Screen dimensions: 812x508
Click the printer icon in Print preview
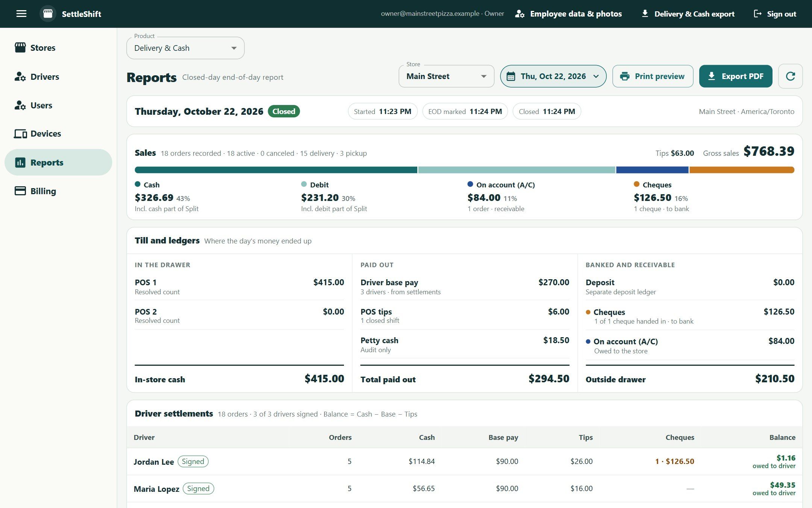pyautogui.click(x=624, y=76)
